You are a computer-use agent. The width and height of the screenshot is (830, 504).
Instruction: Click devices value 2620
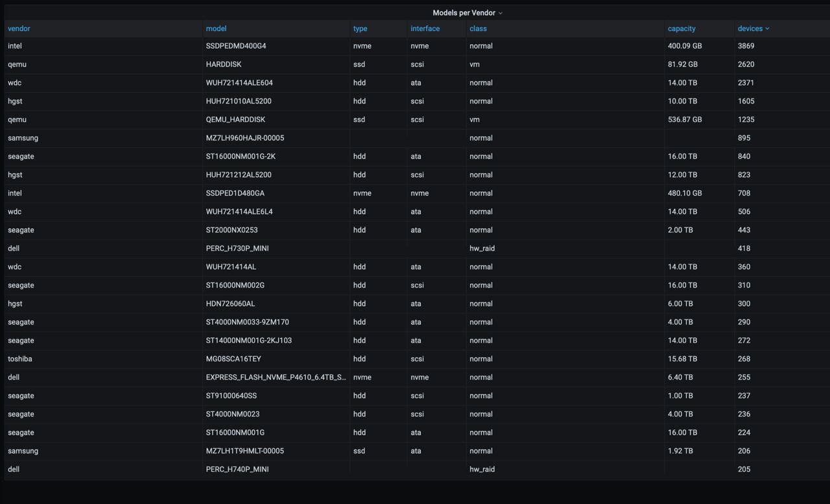(746, 64)
